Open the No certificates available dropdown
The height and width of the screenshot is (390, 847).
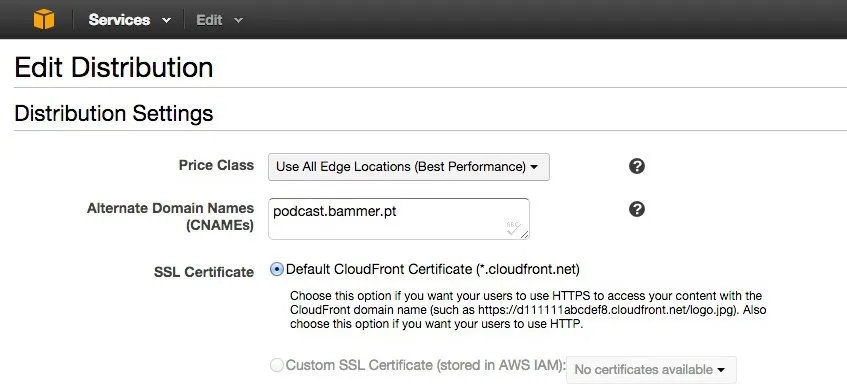click(651, 370)
